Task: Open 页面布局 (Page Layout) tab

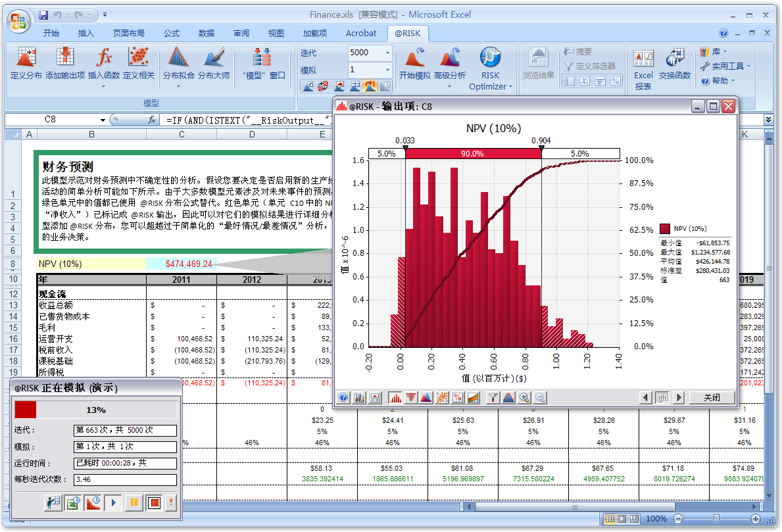Action: coord(129,34)
